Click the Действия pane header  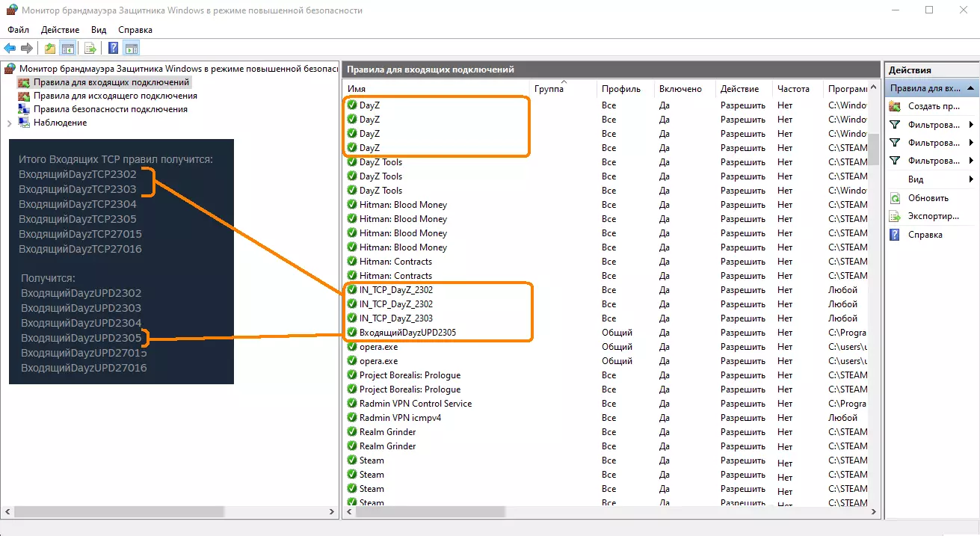tap(931, 70)
